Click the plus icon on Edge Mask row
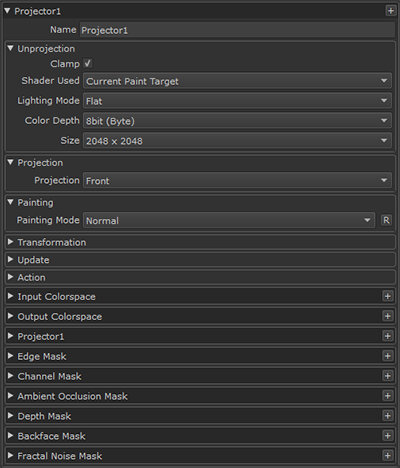This screenshot has height=468, width=400. pos(387,356)
